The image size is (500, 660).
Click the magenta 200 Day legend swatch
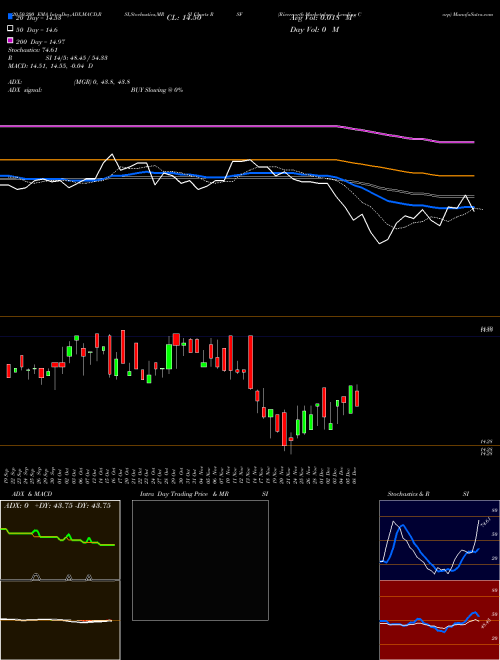(x=10, y=40)
